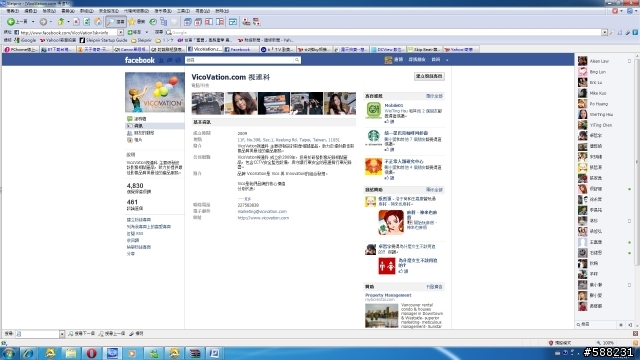Open the first photo thumbnail in the photo strip
Image resolution: width=640 pixels, height=360 pixels.
click(208, 103)
